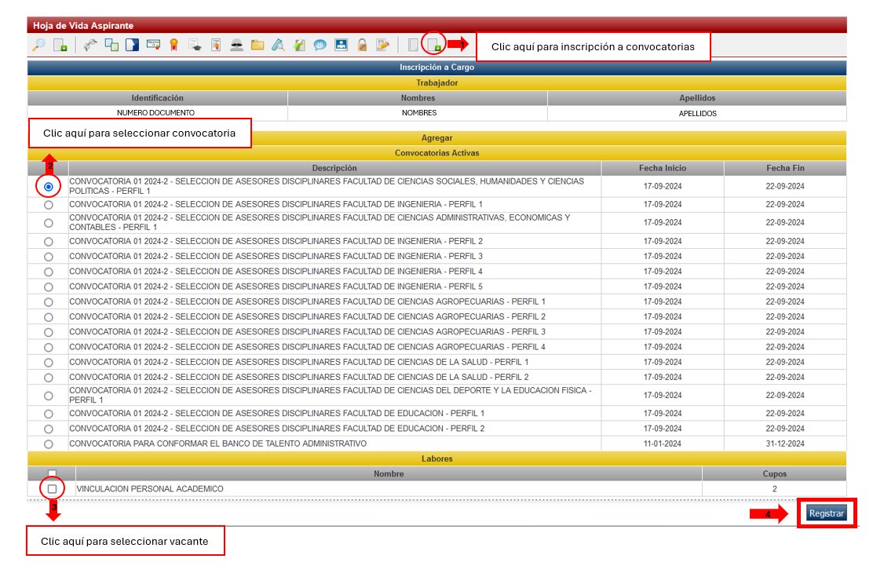Click the NUMERO DOCUMENTO cell
895x588 pixels.
[x=155, y=113]
